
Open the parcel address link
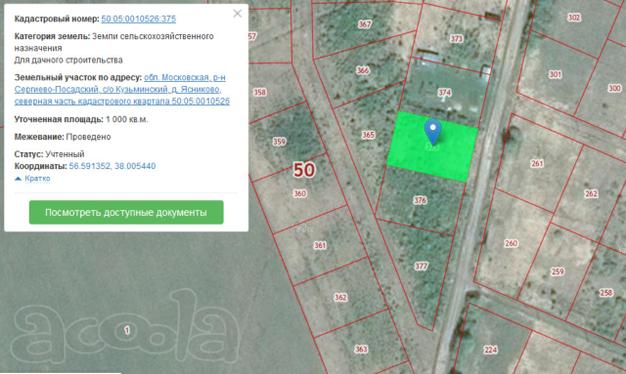(x=122, y=89)
